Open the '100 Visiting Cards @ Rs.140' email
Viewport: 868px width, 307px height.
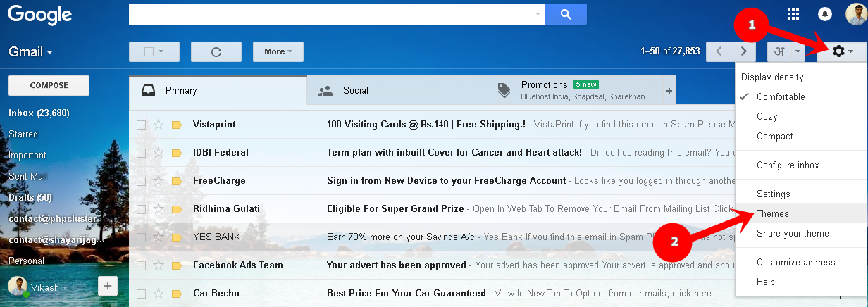point(426,125)
